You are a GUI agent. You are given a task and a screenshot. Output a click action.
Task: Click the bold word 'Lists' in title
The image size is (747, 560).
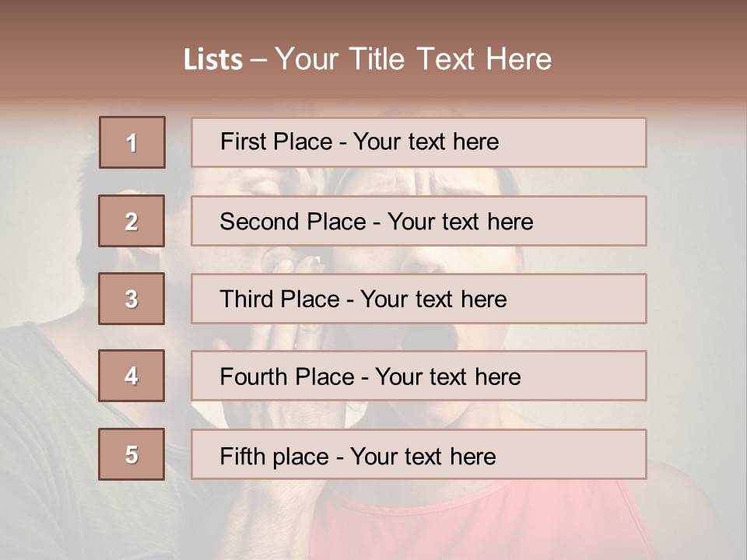pyautogui.click(x=213, y=60)
